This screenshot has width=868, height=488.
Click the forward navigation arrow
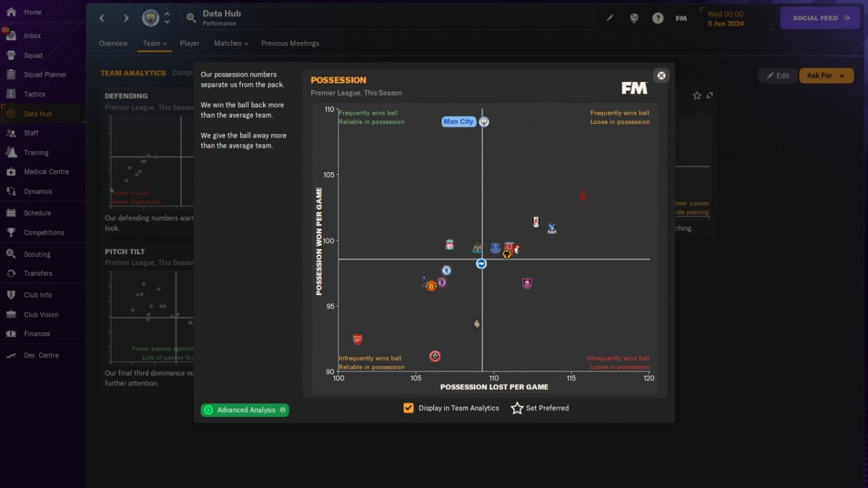[126, 18]
